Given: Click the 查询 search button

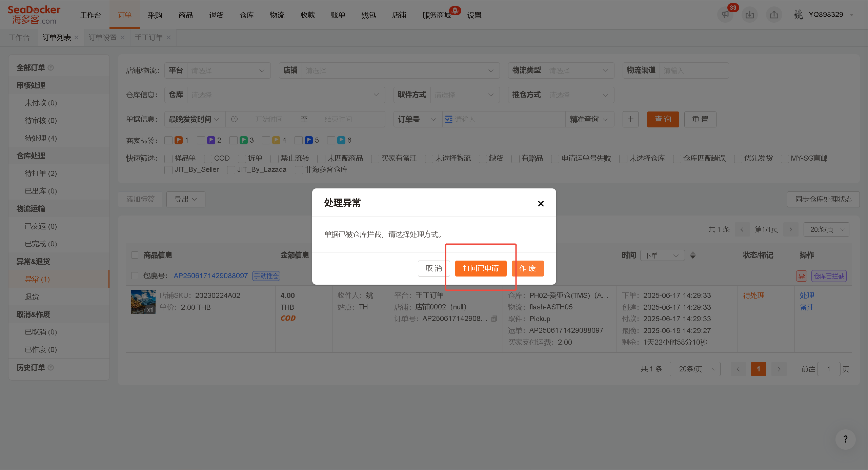Looking at the screenshot, I should click(663, 119).
